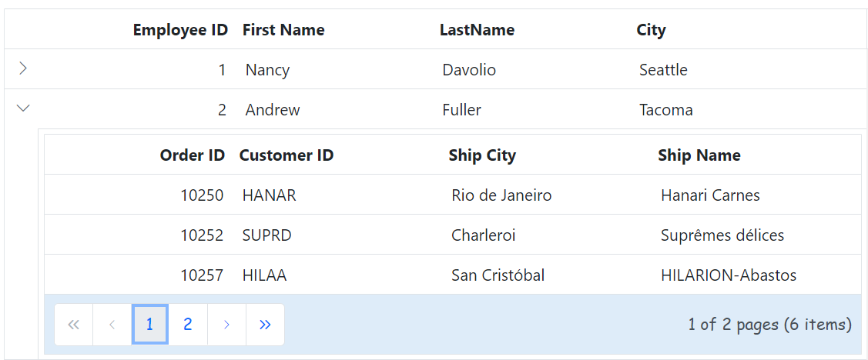Go to last page double-arrow icon
Image resolution: width=868 pixels, height=360 pixels.
(x=265, y=325)
